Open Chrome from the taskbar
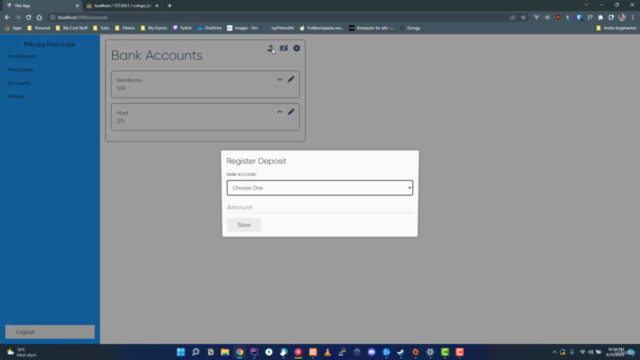 240,352
